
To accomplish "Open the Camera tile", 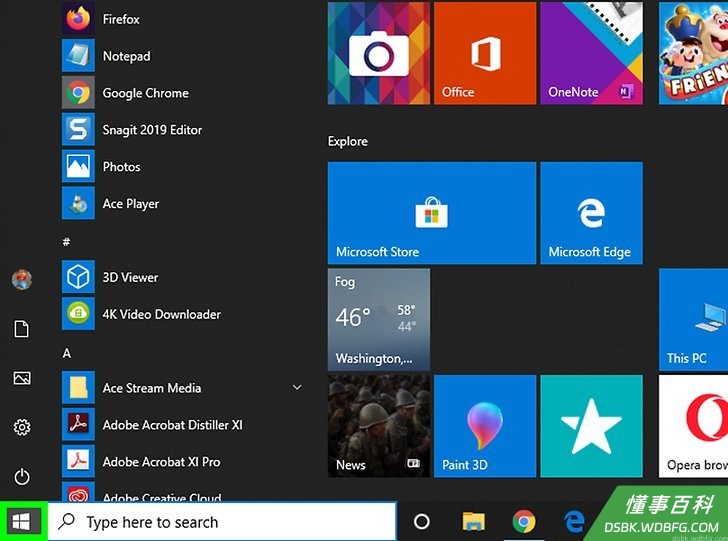I will tap(379, 53).
